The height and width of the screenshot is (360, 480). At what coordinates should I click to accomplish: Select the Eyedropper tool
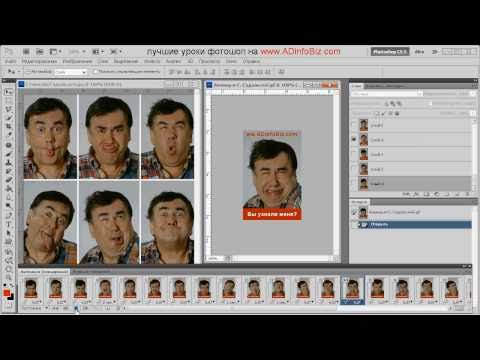(x=9, y=135)
